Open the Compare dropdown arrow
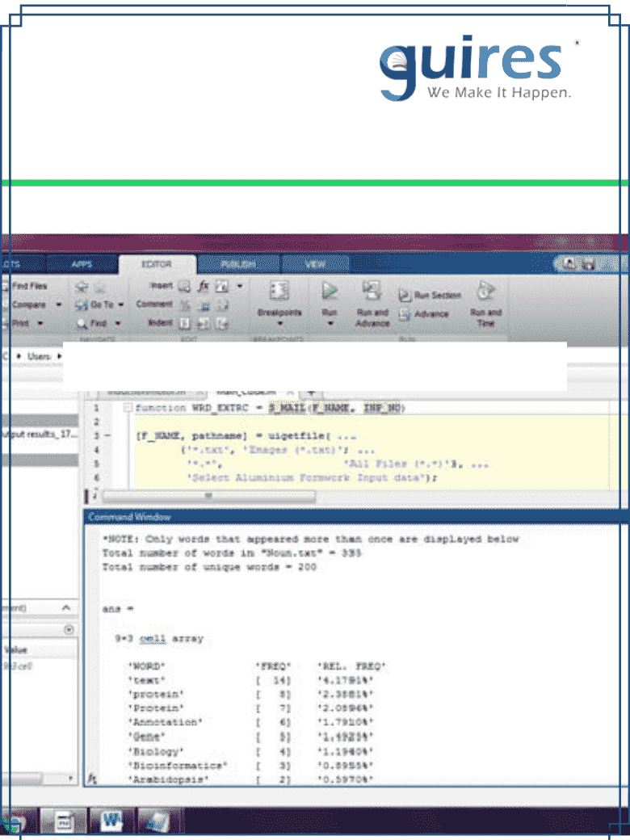Image resolution: width=630 pixels, height=840 pixels. coord(58,304)
